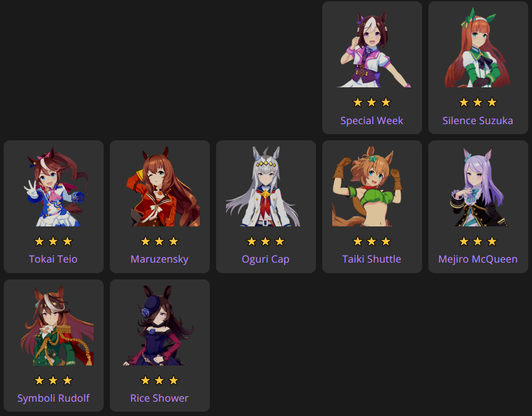
Task: Click Special Week character portrait
Action: (372, 49)
